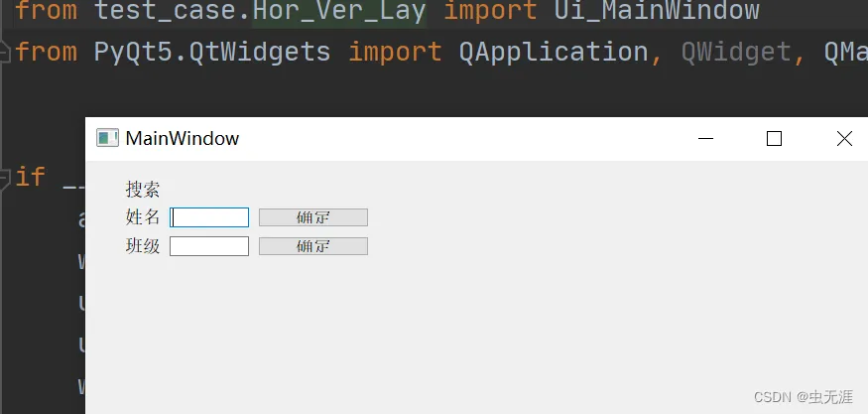Click the greyed-out QWidget import name
Image resolution: width=868 pixels, height=414 pixels.
pos(736,52)
